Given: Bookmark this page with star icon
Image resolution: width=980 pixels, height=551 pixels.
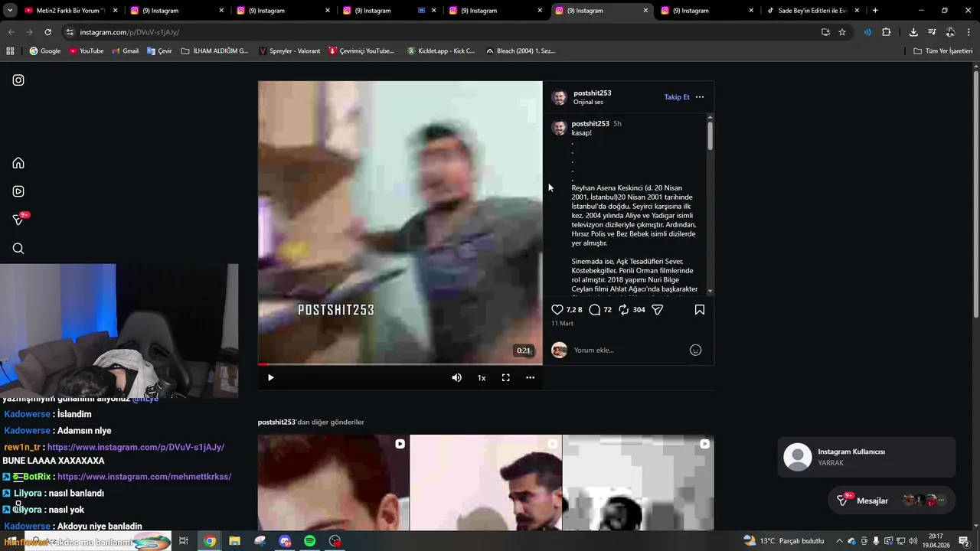Looking at the screenshot, I should tap(842, 32).
